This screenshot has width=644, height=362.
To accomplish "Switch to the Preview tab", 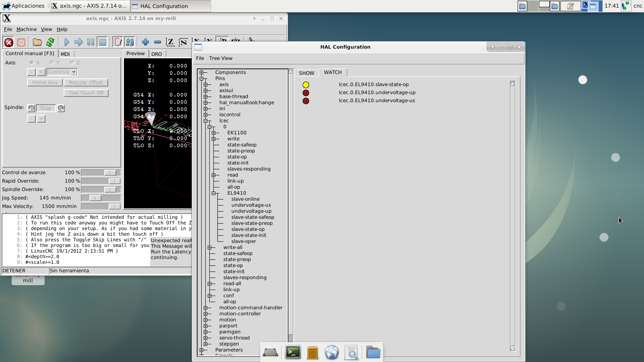I will (136, 53).
